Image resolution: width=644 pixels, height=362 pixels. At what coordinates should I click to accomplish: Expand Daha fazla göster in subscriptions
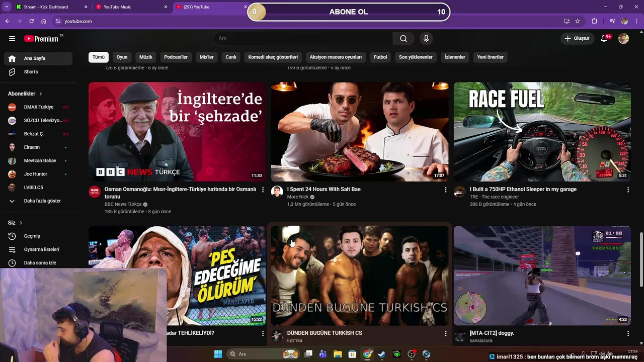coord(38,201)
